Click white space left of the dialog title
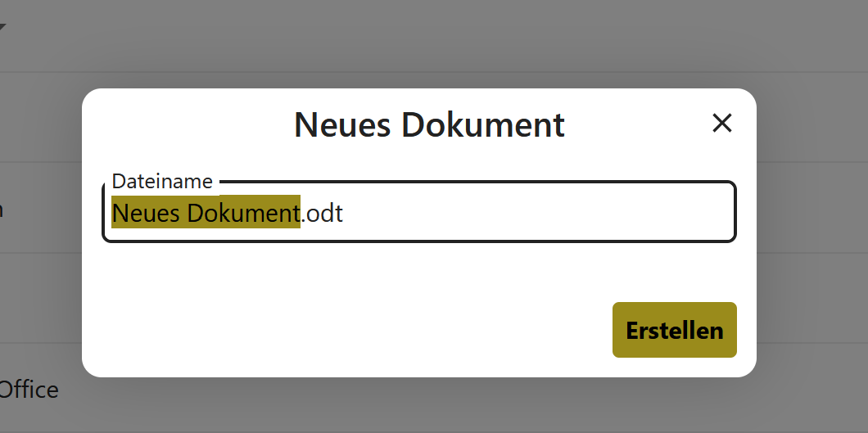Image resolution: width=868 pixels, height=433 pixels. [x=188, y=124]
